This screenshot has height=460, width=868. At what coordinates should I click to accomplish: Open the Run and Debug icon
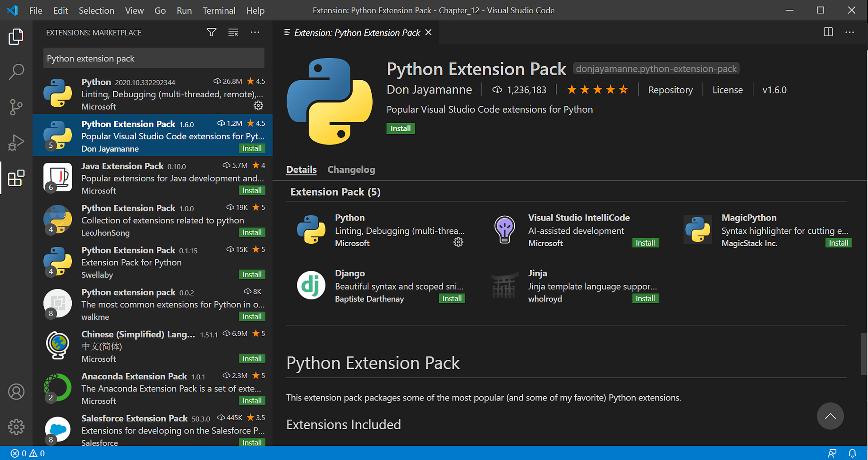tap(16, 142)
